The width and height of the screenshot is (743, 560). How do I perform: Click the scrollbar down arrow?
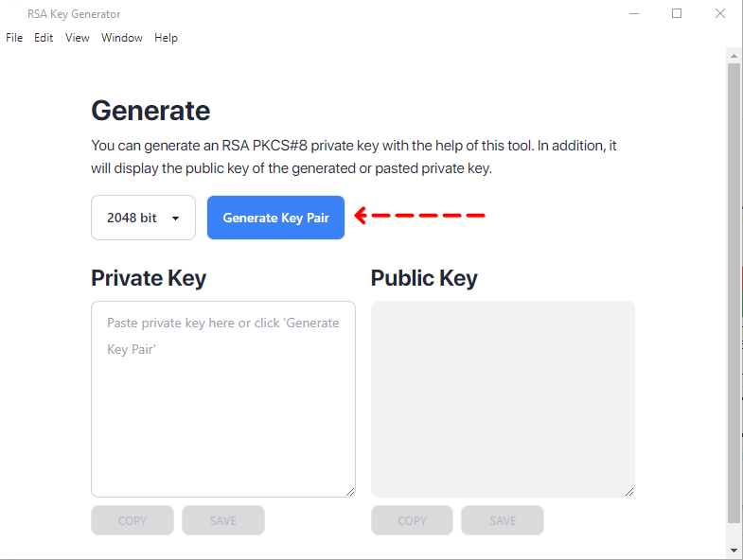pyautogui.click(x=734, y=550)
